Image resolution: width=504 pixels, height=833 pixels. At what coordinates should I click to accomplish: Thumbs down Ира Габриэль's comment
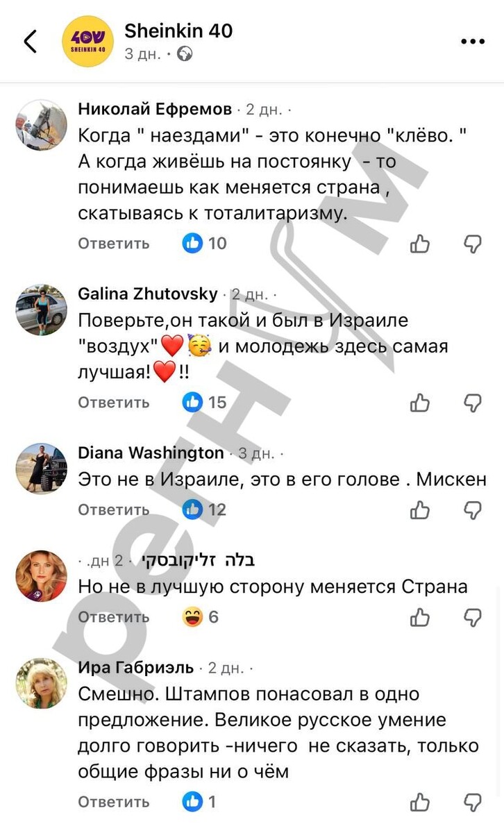[x=473, y=802]
